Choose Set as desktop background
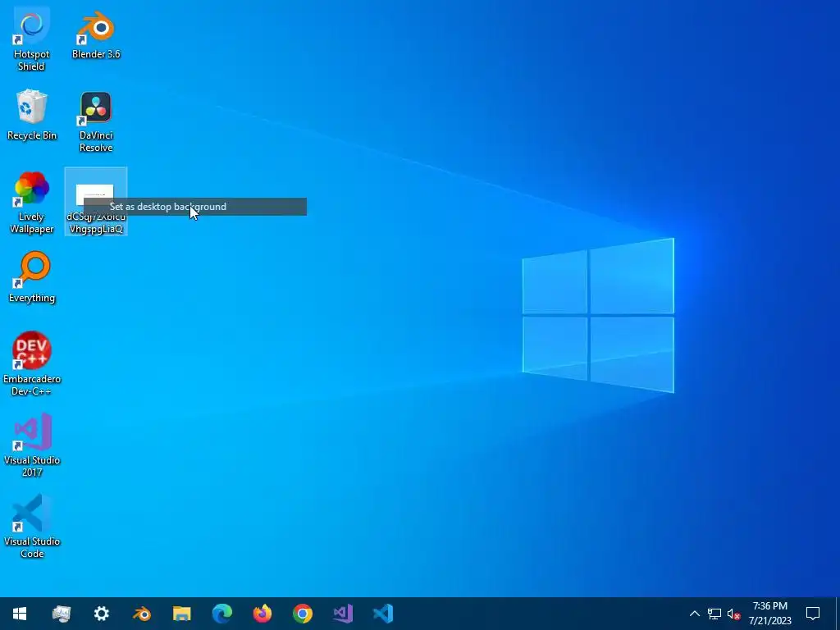 pos(195,207)
